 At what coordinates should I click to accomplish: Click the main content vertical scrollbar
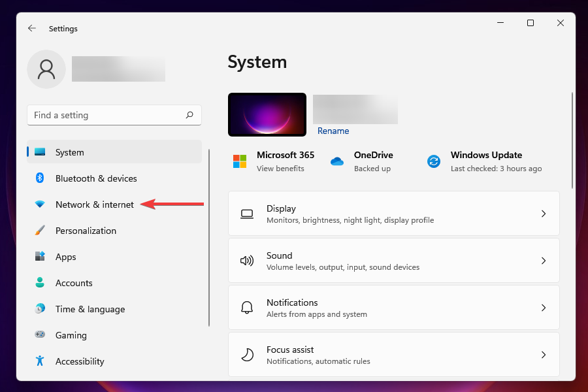click(x=572, y=140)
